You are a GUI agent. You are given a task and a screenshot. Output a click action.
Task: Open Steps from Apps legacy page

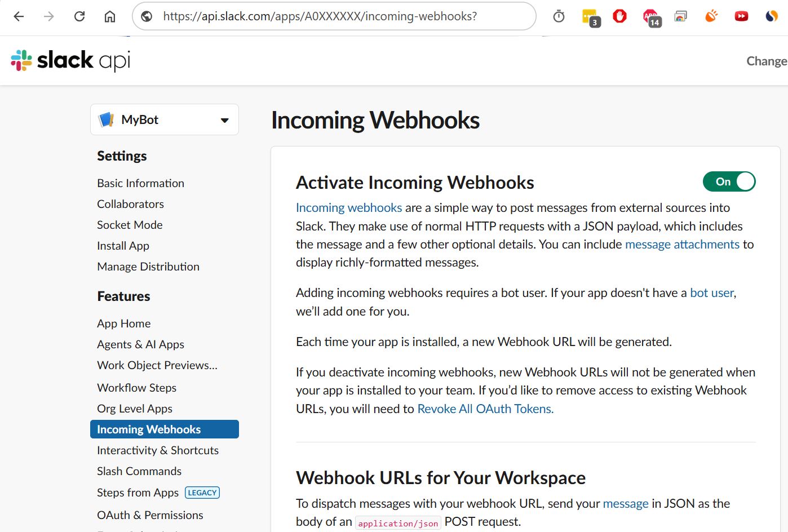click(x=138, y=493)
